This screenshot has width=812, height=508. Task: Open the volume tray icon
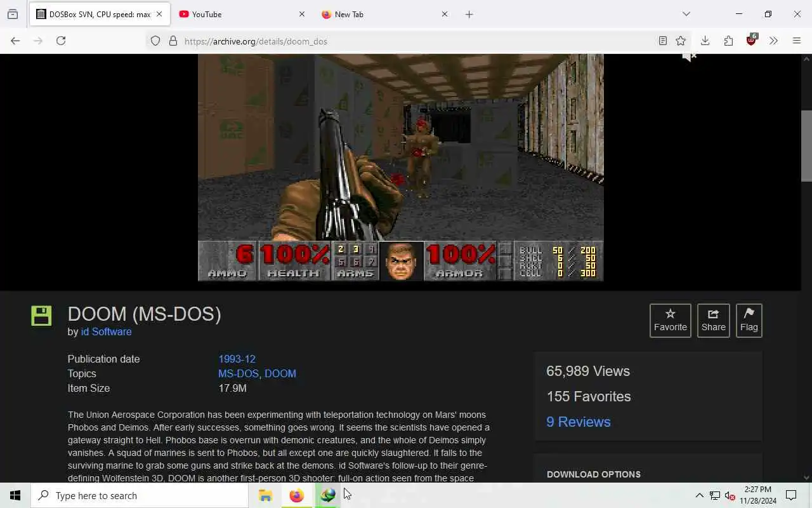[730, 495]
